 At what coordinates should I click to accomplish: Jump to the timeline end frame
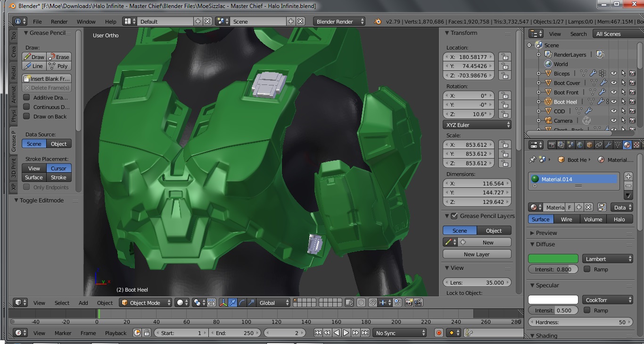(x=365, y=333)
